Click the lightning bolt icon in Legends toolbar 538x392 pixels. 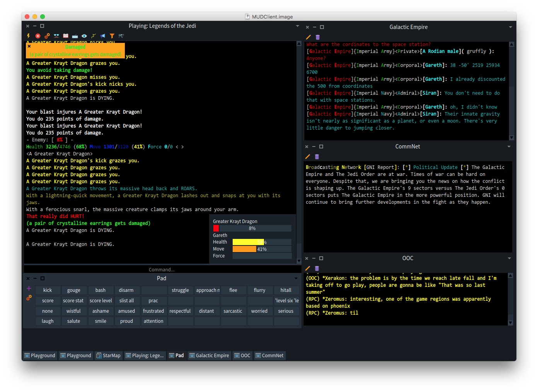29,36
